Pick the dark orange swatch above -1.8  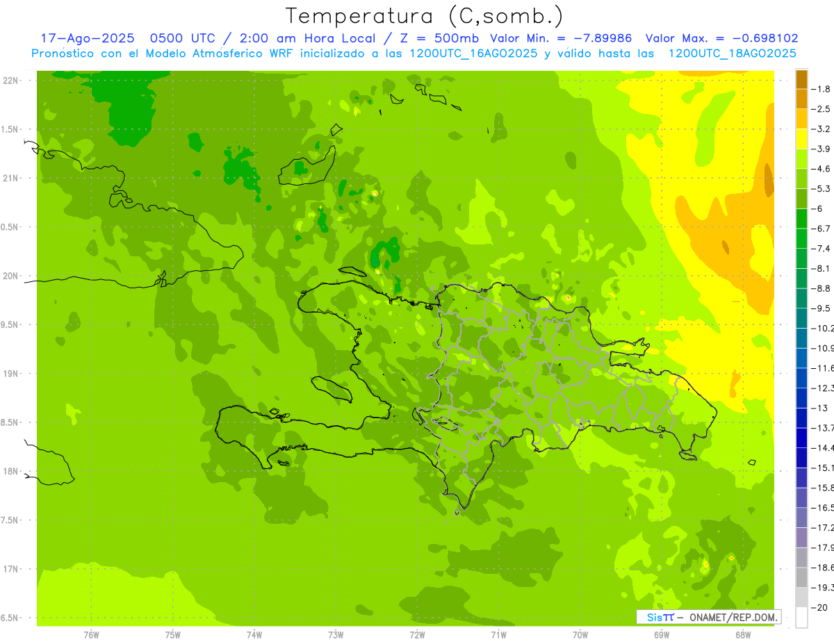tap(801, 79)
